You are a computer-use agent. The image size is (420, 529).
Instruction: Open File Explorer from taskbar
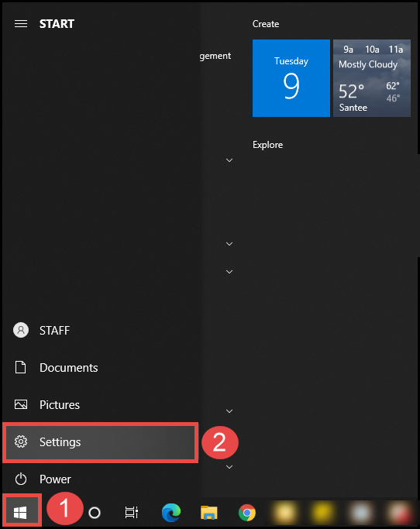coord(209,513)
